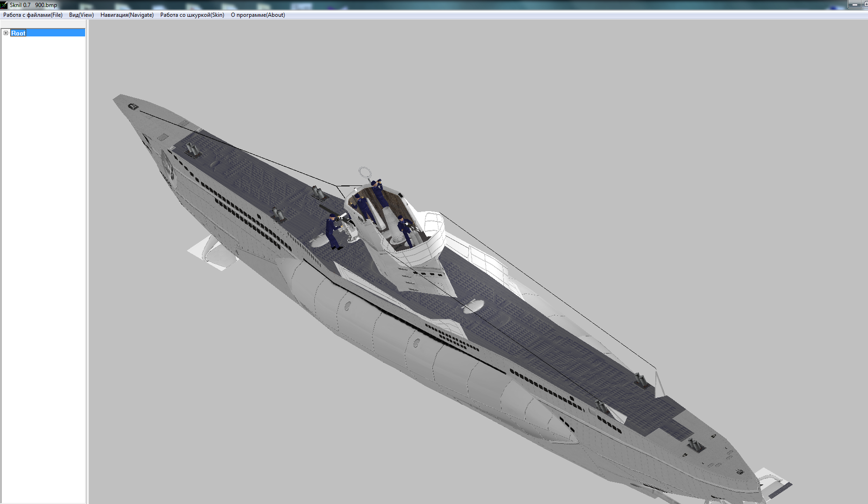Expand the Root tree node
This screenshot has height=504, width=868.
(x=6, y=33)
